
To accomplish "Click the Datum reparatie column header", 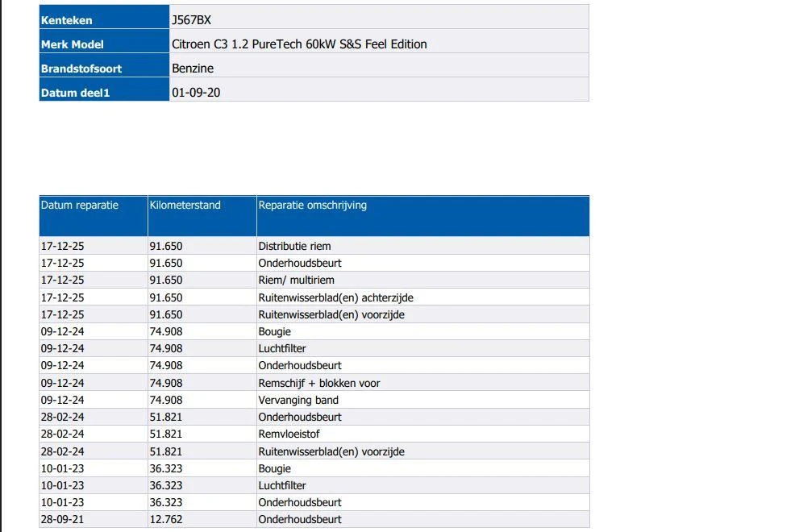I will coord(94,215).
